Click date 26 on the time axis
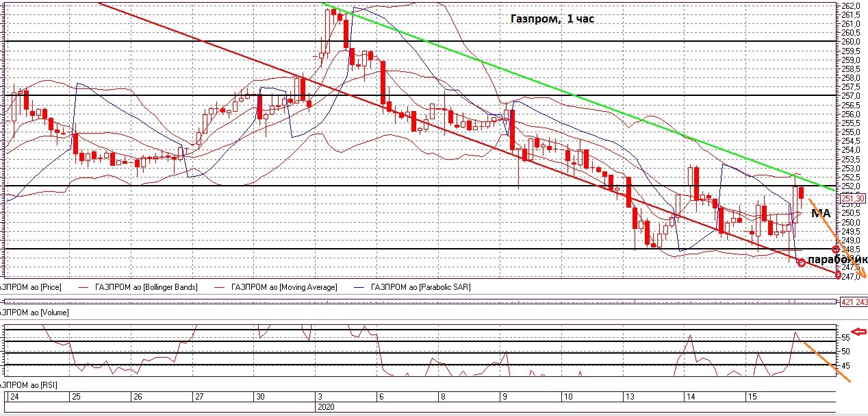Viewport: 868px width, 416px height. (137, 397)
